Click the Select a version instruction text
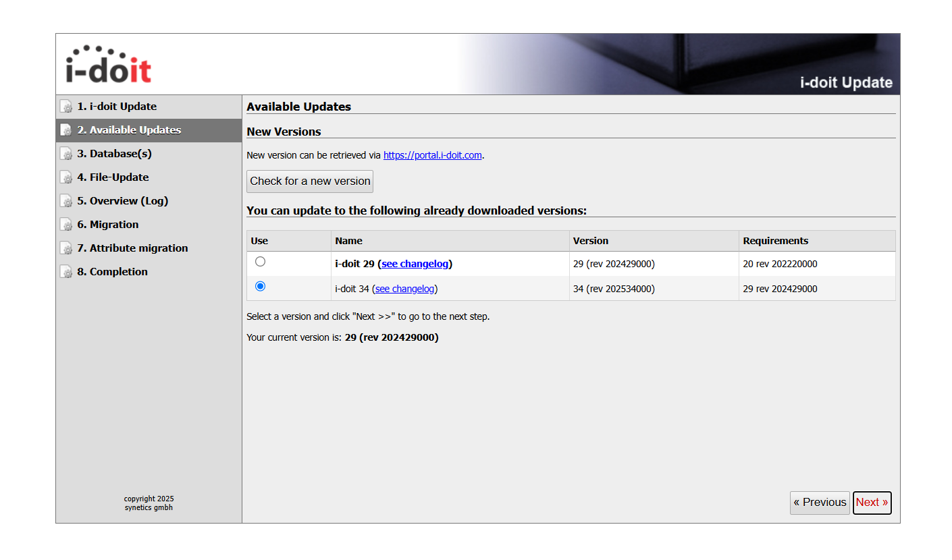Screen dimensions: 952x560 pyautogui.click(x=368, y=316)
